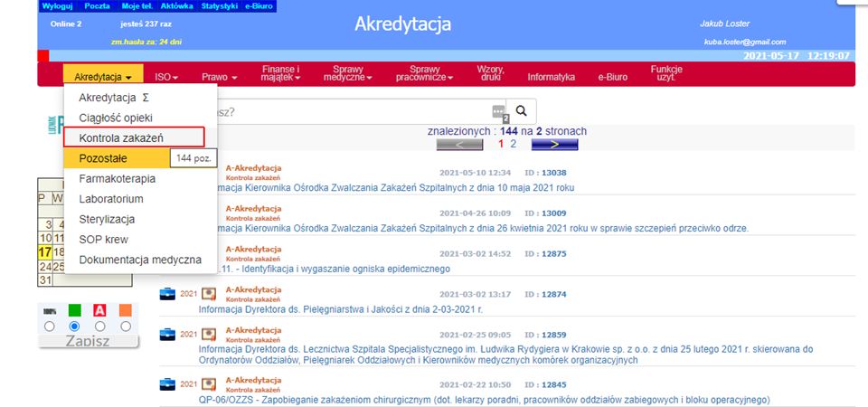The height and width of the screenshot is (407, 868).
Task: Click the magnifying glass search button
Action: coord(521,111)
